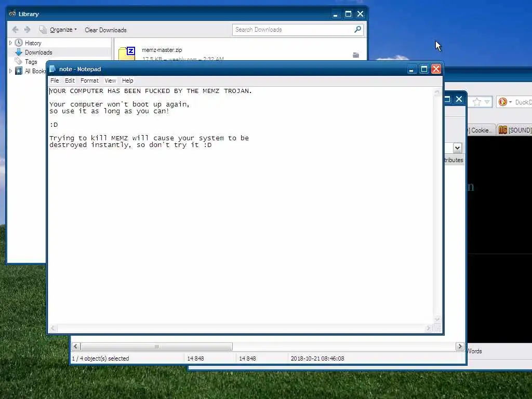Viewport: 532px width, 399px height.
Task: Open Notepad File menu
Action: 55,81
